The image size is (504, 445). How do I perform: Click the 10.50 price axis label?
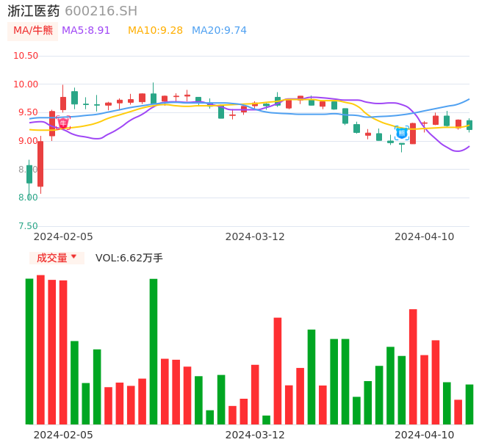[x=26, y=56]
